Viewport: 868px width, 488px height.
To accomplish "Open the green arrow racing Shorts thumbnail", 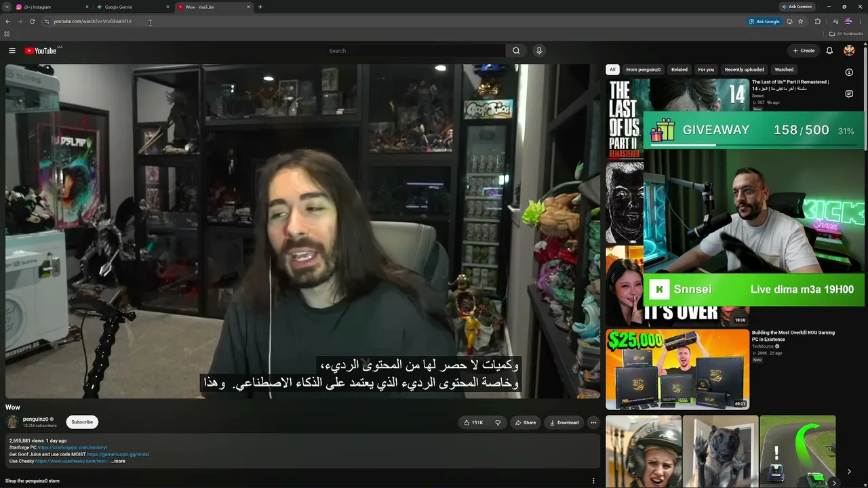I will 797,452.
